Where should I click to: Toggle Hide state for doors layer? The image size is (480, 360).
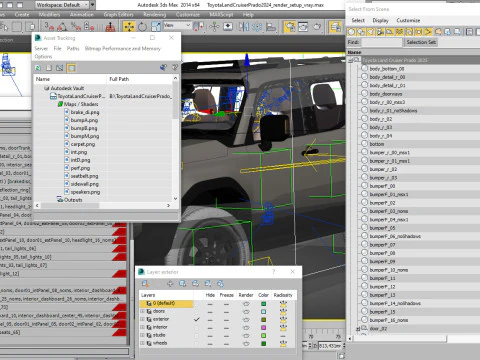click(x=210, y=311)
